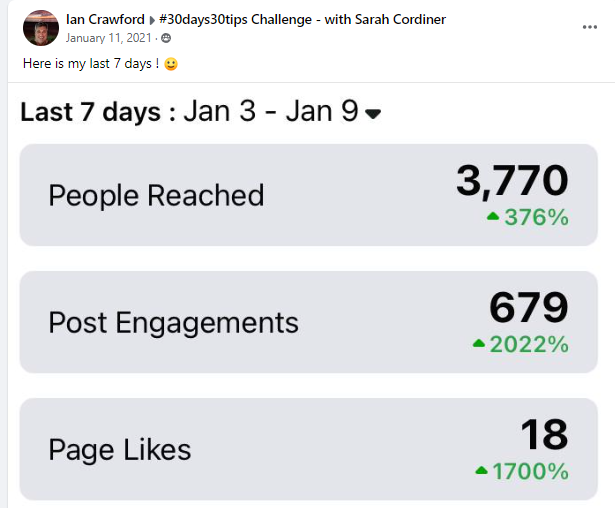Click the green up arrow next to 376%
Viewport: 615px width, 508px height.
(x=492, y=217)
